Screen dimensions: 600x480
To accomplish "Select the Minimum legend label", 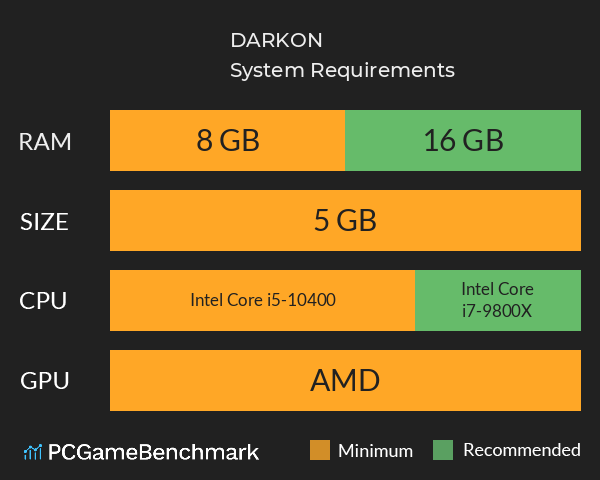I will pos(375,451).
